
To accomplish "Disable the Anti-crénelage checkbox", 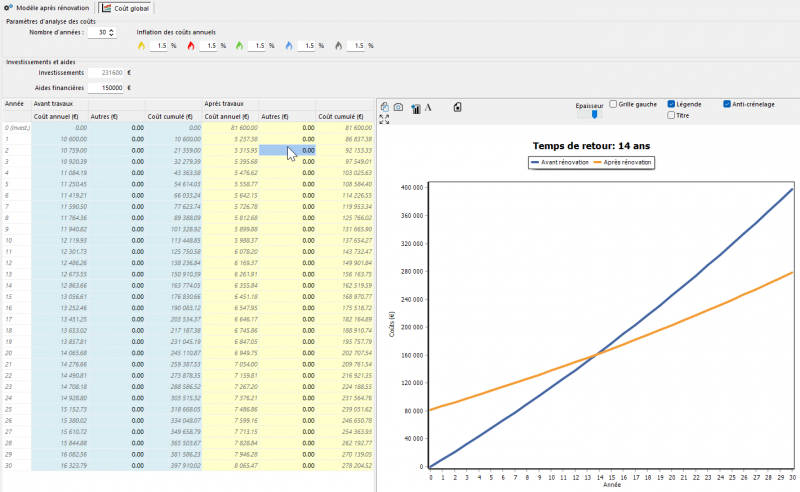I will coord(727,104).
